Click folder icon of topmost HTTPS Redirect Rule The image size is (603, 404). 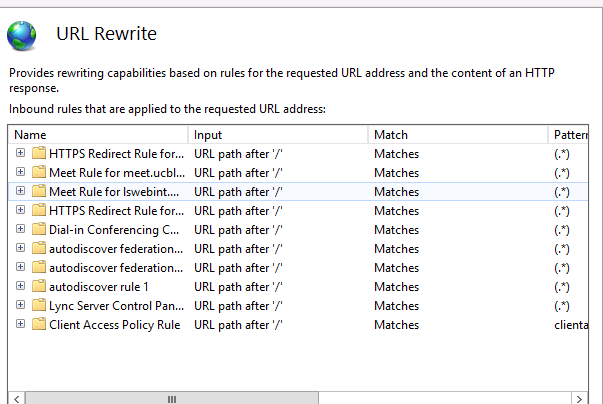(39, 154)
